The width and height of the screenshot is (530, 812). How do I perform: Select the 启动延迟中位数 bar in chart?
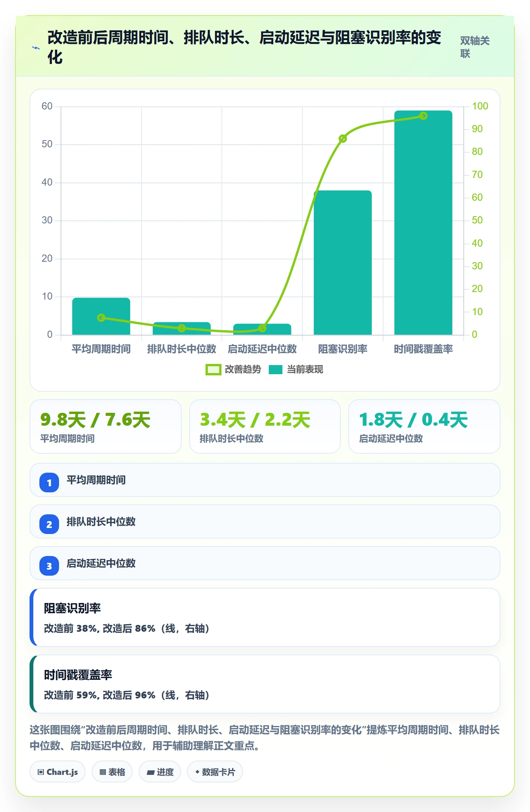click(x=262, y=329)
